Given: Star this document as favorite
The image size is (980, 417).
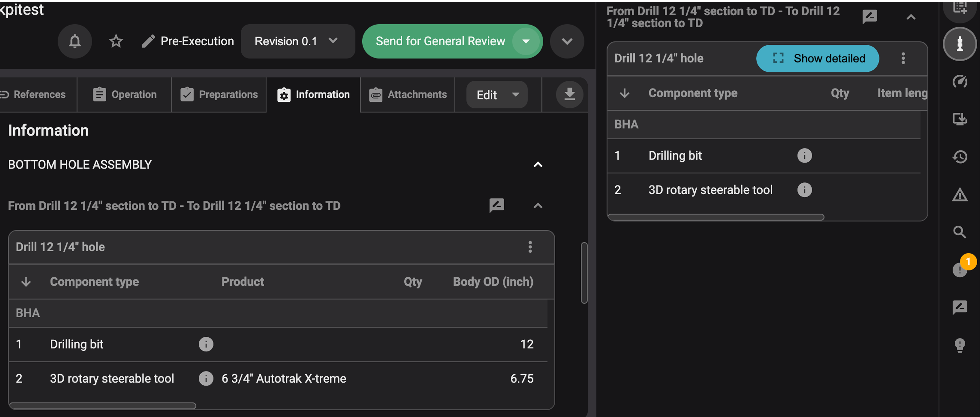Looking at the screenshot, I should coord(116,41).
